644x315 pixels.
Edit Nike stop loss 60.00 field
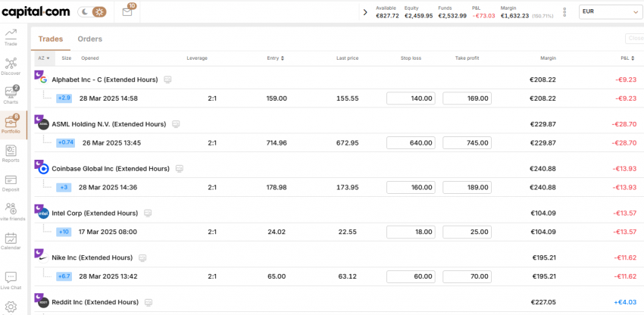point(411,276)
